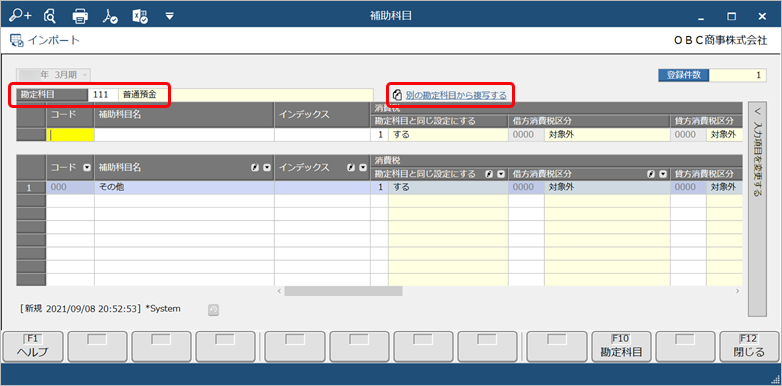This screenshot has width=782, height=386.
Task: Click the horizontal scrollbar right arrow
Action: 737,291
